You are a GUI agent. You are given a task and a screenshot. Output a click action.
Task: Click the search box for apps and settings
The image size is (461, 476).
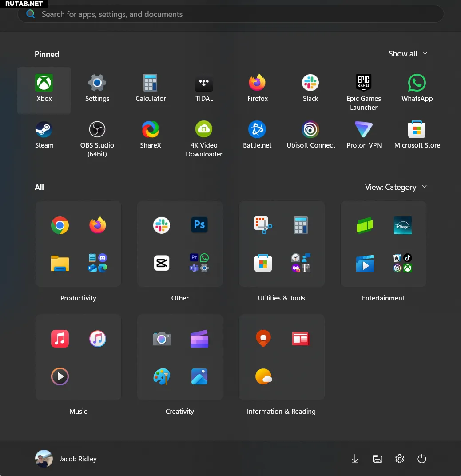point(230,14)
